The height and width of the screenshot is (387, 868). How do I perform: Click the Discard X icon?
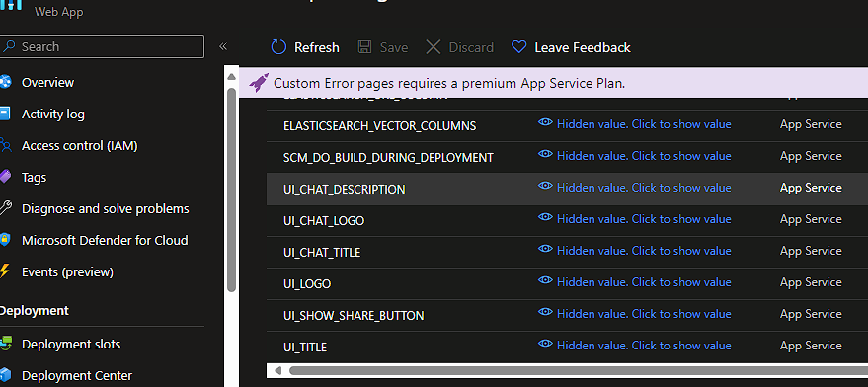tap(433, 47)
